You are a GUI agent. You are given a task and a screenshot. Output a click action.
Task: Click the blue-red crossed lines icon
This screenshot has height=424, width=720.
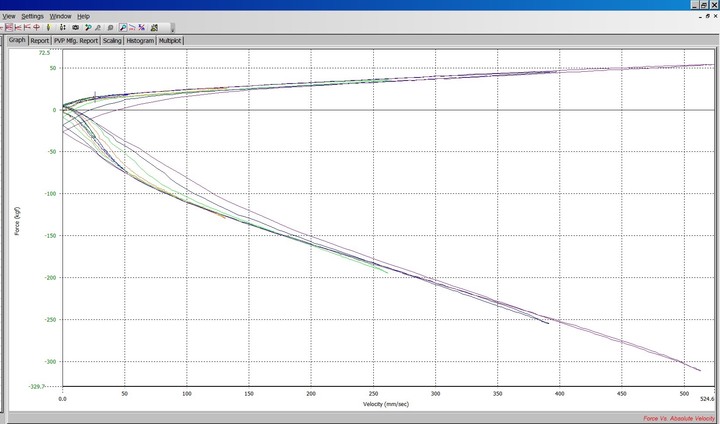(x=141, y=28)
